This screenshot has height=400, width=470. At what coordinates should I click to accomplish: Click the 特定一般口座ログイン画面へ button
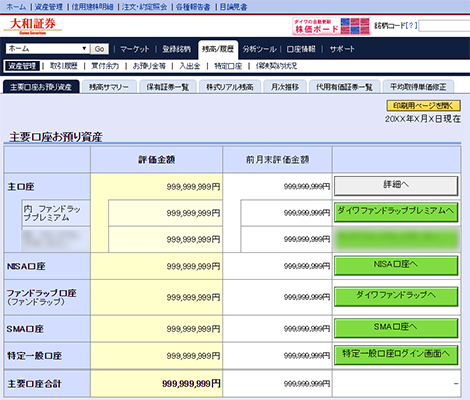coord(396,355)
